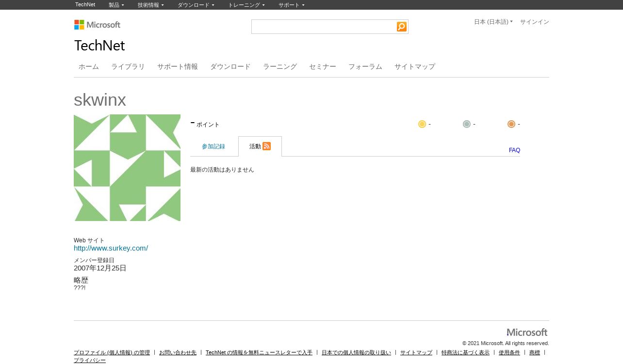Open the お問い合わせ先 footer link
This screenshot has height=364, width=623.
[178, 352]
